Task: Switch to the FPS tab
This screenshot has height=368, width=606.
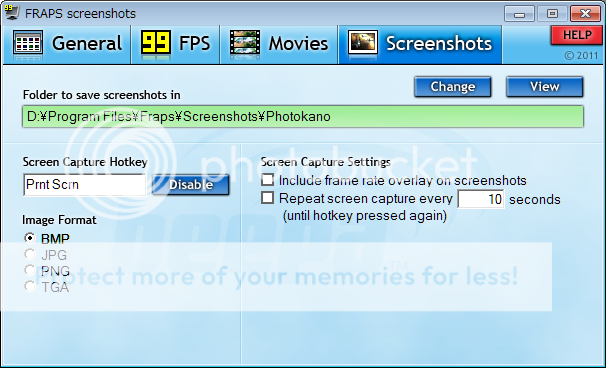Action: click(x=176, y=44)
